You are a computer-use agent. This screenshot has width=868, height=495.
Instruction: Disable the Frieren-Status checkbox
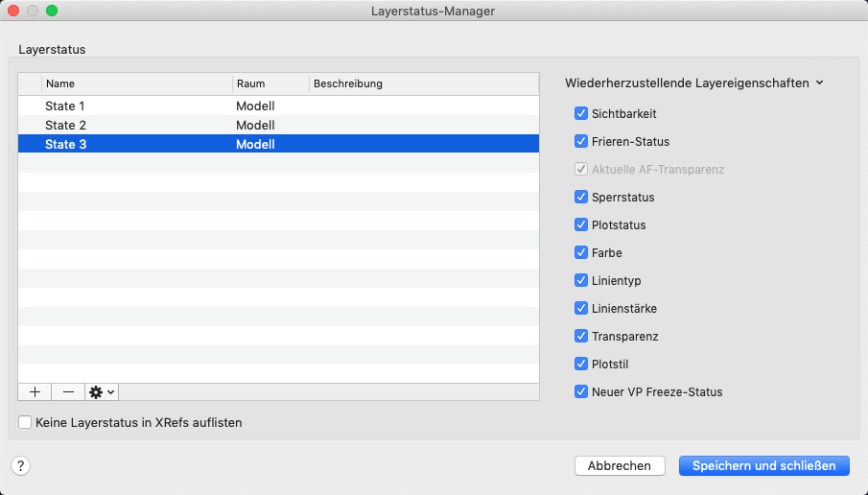pos(580,141)
